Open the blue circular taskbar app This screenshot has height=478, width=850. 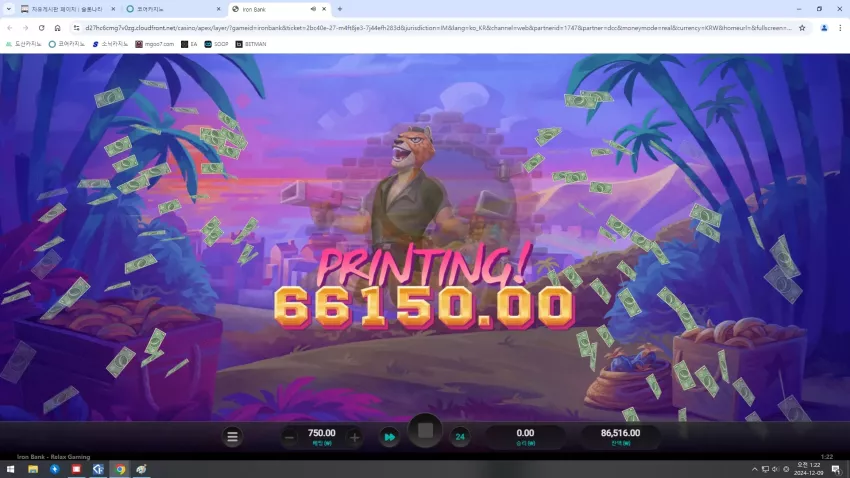55,469
